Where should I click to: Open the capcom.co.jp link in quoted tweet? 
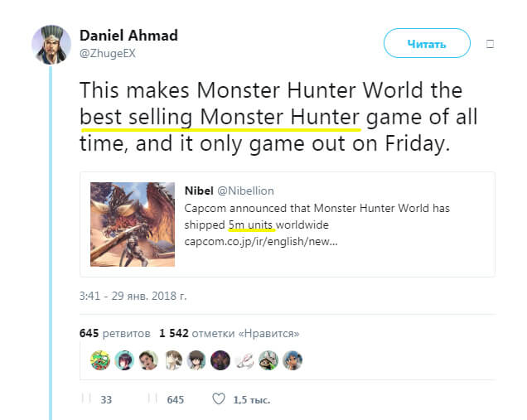coord(261,241)
